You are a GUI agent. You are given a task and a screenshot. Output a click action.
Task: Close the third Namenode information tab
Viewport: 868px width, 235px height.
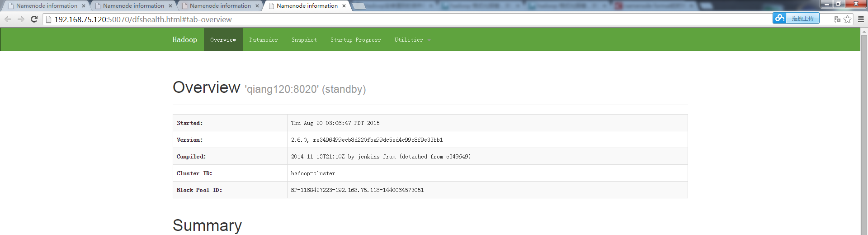point(257,6)
